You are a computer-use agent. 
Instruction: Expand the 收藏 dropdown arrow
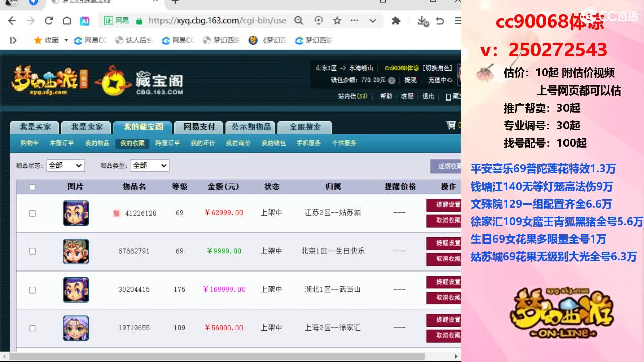point(66,40)
